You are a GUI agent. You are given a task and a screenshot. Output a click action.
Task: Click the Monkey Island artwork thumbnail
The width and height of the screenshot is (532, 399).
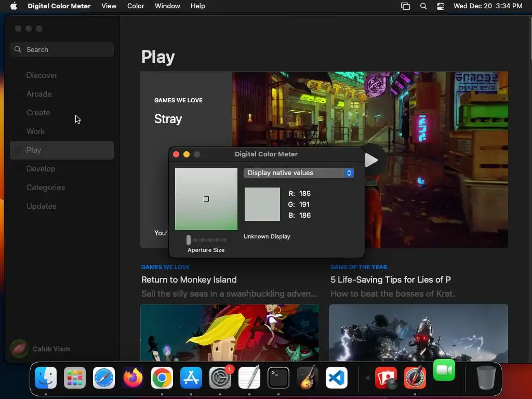[229, 333]
